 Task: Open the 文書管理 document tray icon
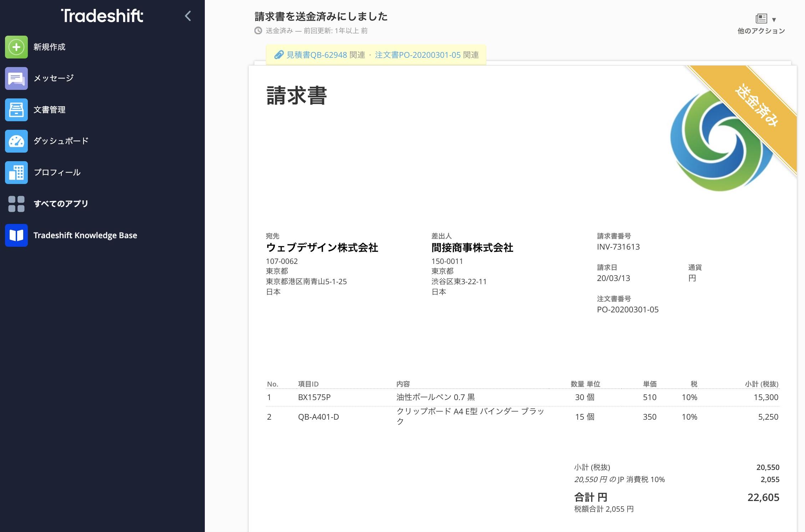pos(16,110)
